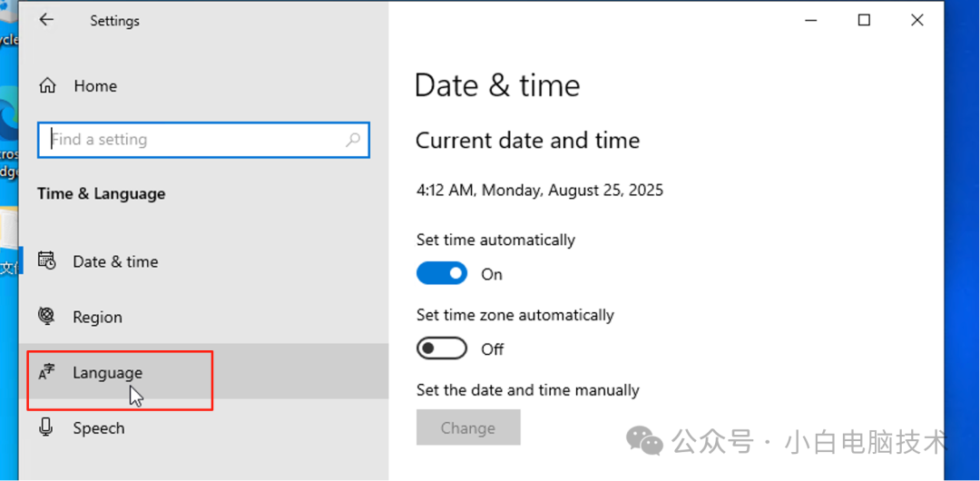Focus the Find a setting search box
This screenshot has width=980, height=481.
coord(204,140)
